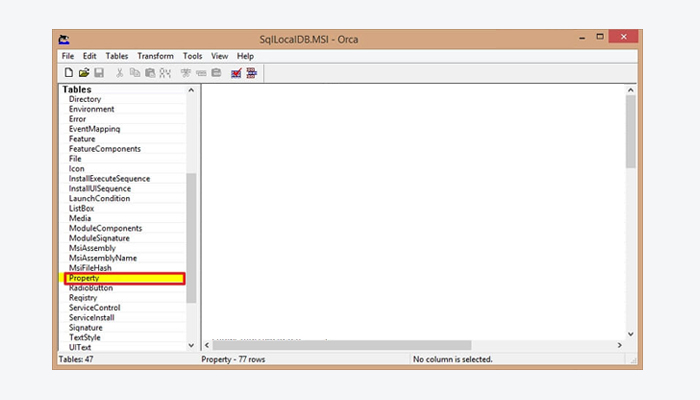Select the File table in list

click(75, 158)
